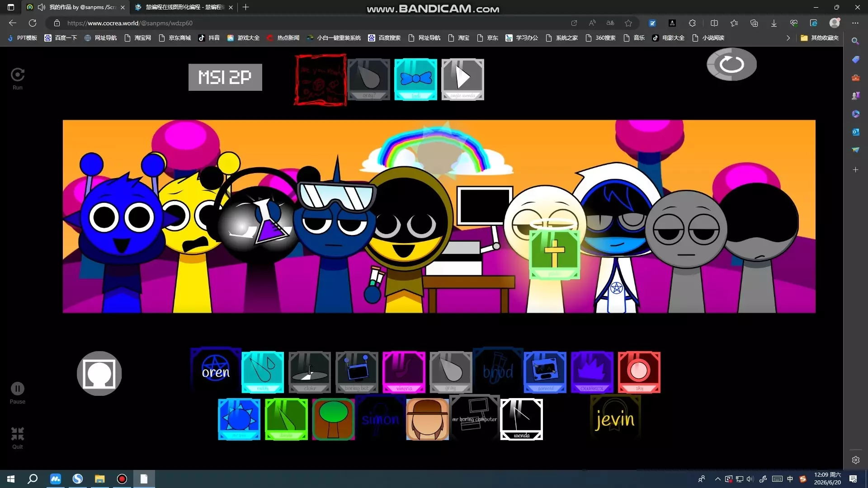This screenshot has height=488, width=868.
Task: Select the dark simon tile
Action: pyautogui.click(x=380, y=419)
